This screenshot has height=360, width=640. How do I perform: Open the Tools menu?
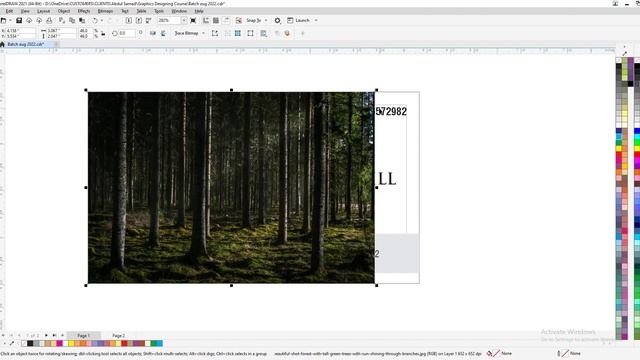159,11
